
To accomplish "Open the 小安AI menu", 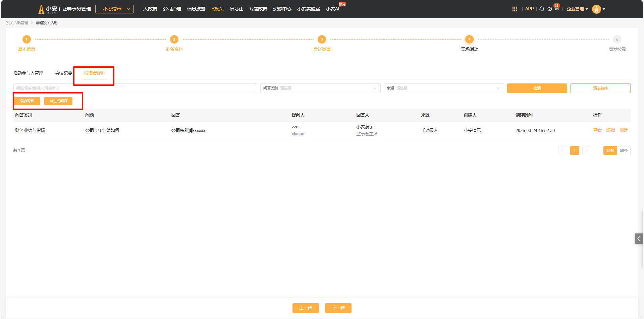I will (333, 9).
